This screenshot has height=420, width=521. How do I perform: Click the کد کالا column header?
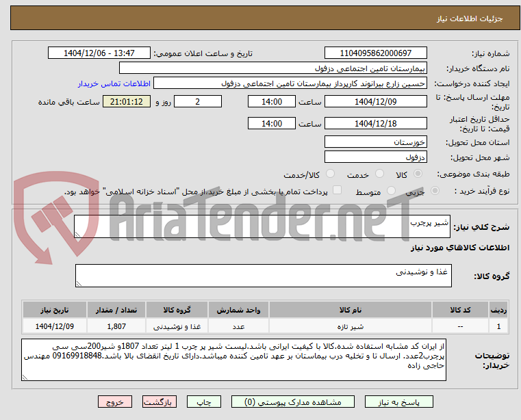[x=460, y=310]
